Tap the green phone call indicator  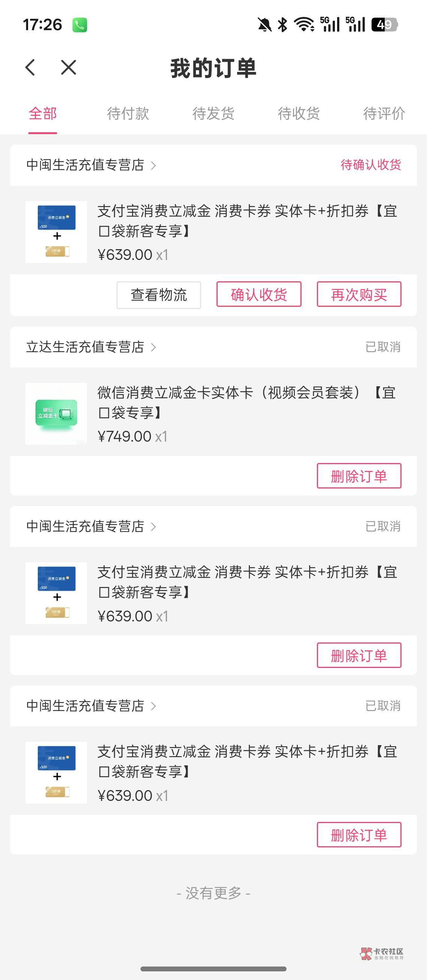(x=80, y=25)
